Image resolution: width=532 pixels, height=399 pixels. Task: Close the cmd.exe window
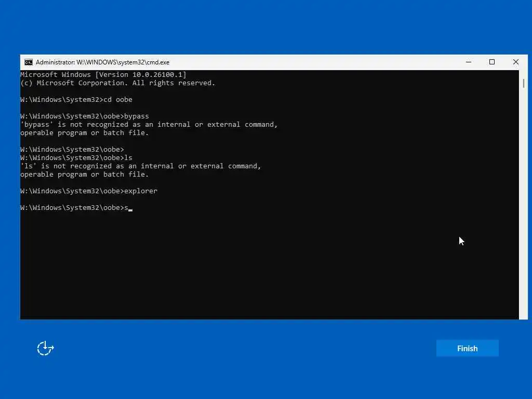(516, 62)
